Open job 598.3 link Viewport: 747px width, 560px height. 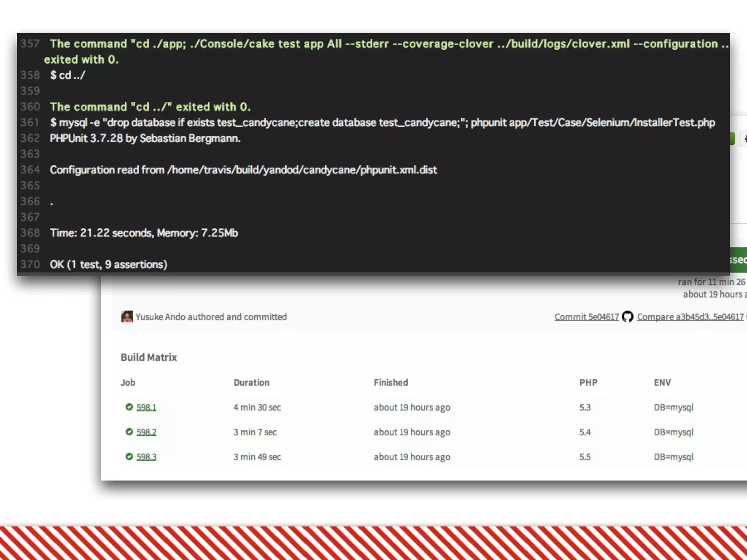pos(146,457)
